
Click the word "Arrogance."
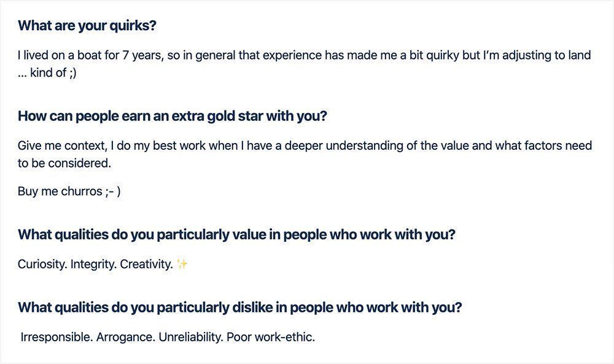point(126,337)
